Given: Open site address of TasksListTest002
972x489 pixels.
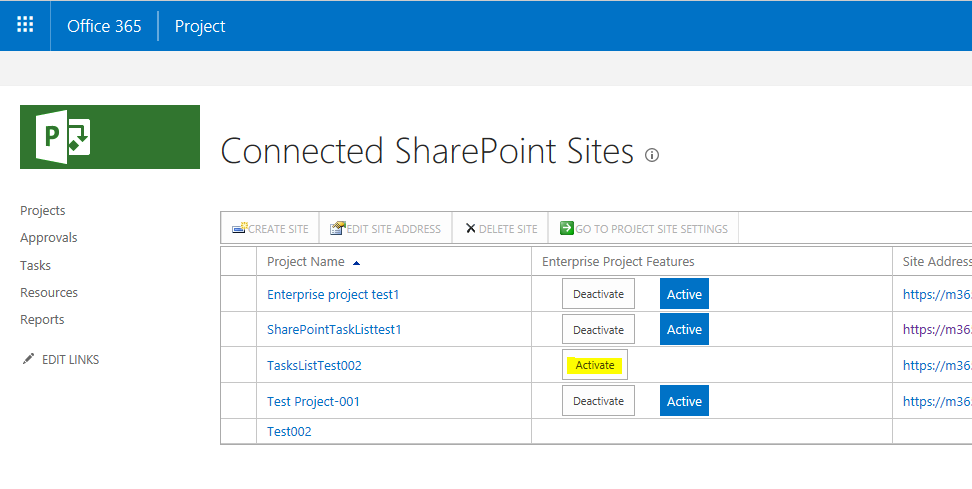Looking at the screenshot, I should click(x=937, y=366).
